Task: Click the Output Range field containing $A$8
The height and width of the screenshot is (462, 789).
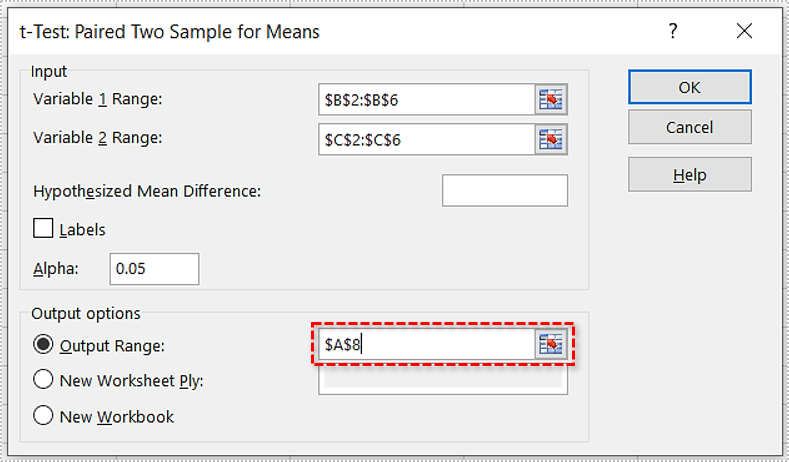Action: tap(425, 345)
